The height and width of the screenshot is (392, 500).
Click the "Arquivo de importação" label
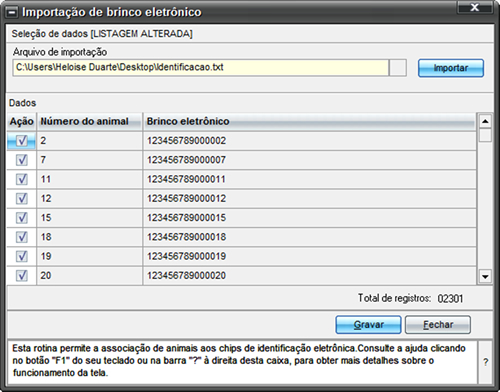60,52
